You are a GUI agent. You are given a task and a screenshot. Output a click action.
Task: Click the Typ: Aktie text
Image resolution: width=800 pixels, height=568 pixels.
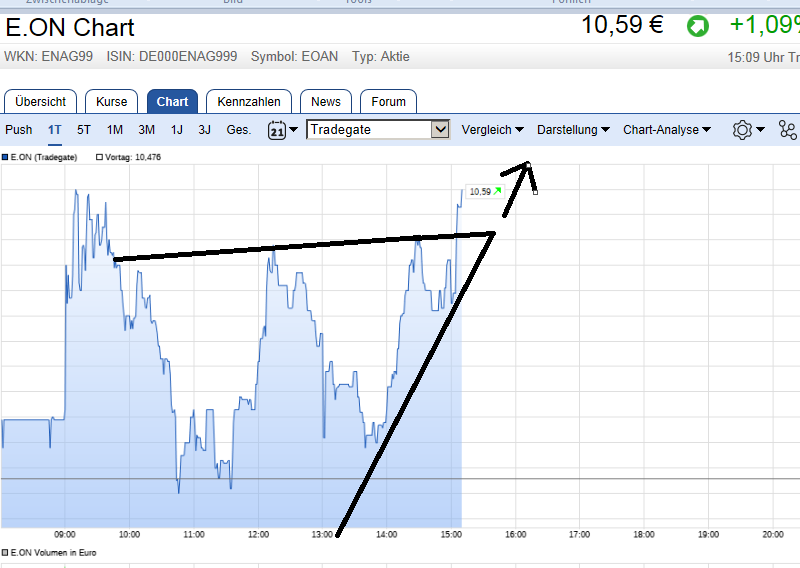click(381, 56)
